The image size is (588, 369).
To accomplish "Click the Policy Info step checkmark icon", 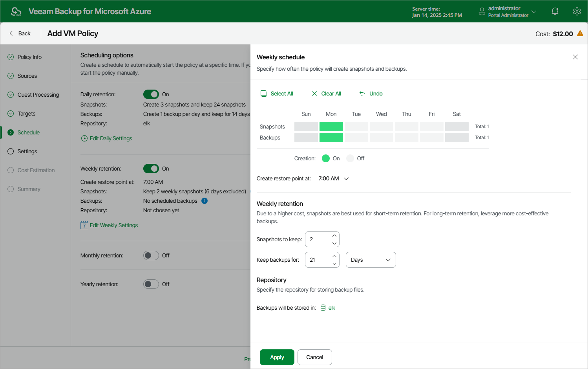I will (11, 57).
